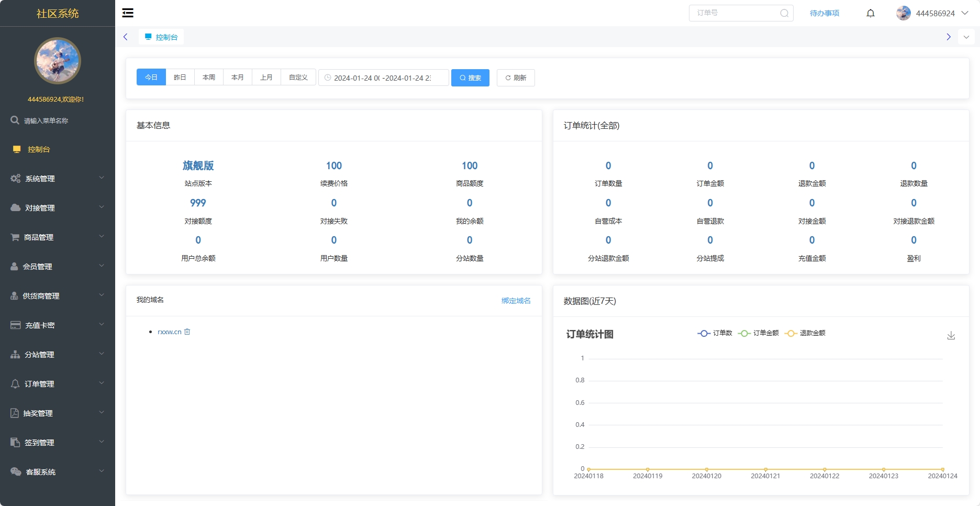This screenshot has height=506, width=980.
Task: Click the date range picker field
Action: point(383,78)
